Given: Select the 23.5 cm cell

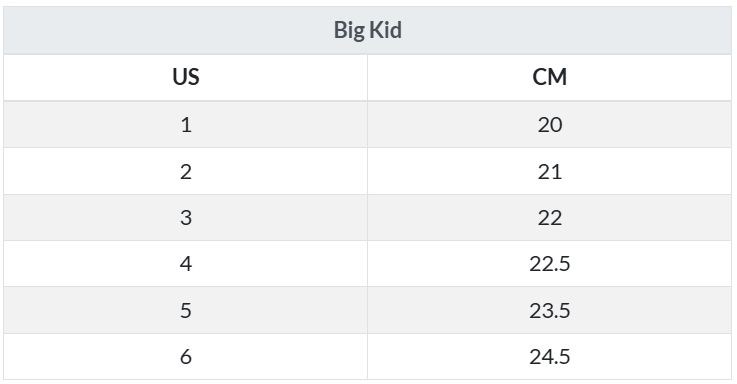Looking at the screenshot, I should coord(549,310).
